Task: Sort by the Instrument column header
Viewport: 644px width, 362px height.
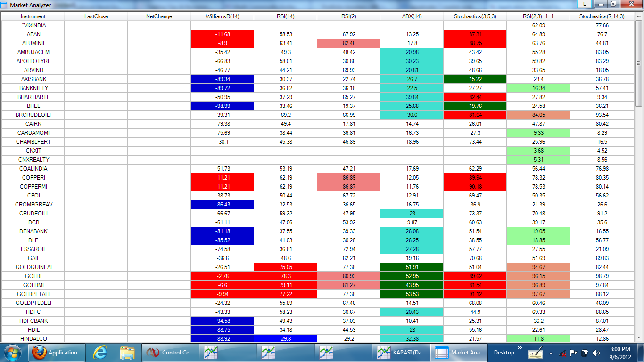Action: pos(33,16)
